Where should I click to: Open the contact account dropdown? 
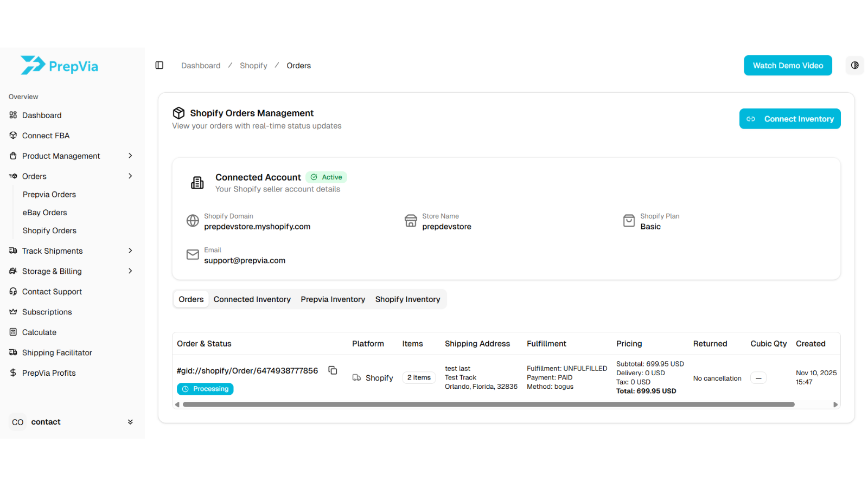coord(130,422)
